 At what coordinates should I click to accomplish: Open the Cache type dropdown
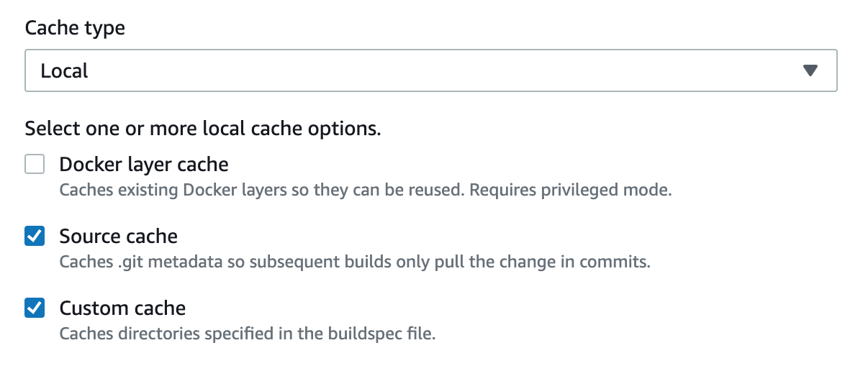coord(430,70)
